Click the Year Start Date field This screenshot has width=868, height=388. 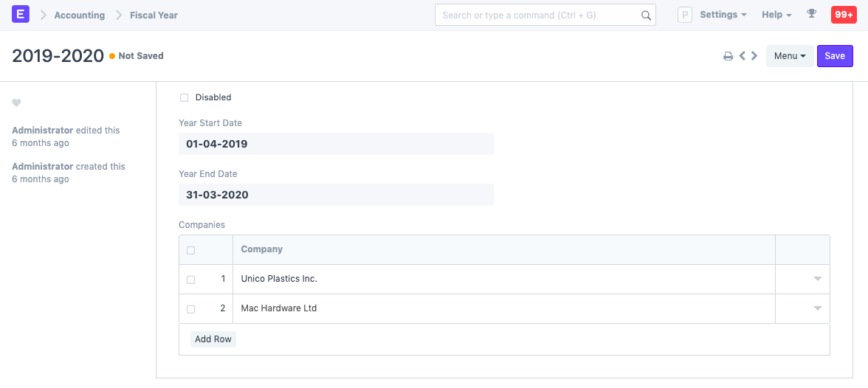336,144
